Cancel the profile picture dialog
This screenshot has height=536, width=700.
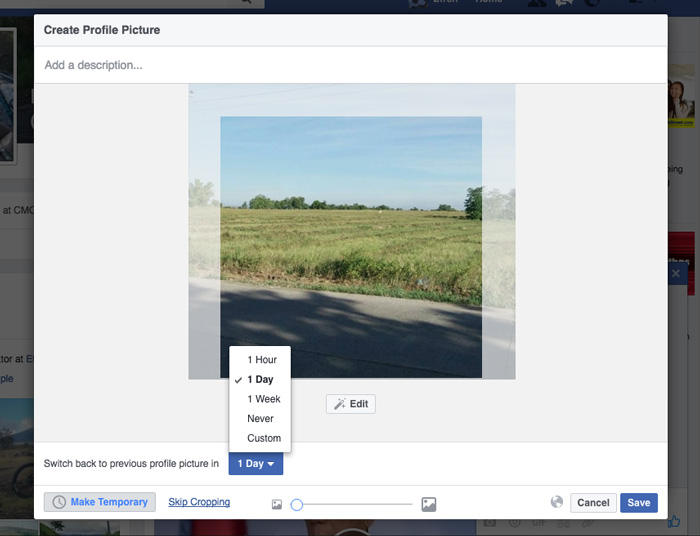coord(593,503)
